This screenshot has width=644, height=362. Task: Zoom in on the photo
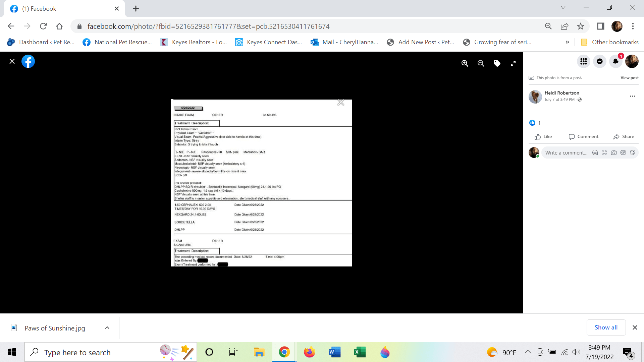tap(465, 63)
